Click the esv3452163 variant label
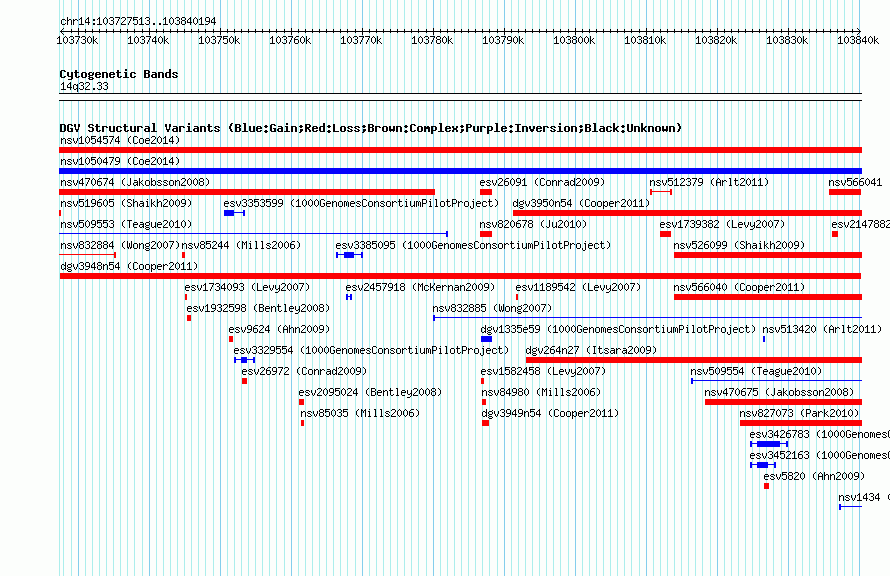The height and width of the screenshot is (576, 890). (x=819, y=455)
